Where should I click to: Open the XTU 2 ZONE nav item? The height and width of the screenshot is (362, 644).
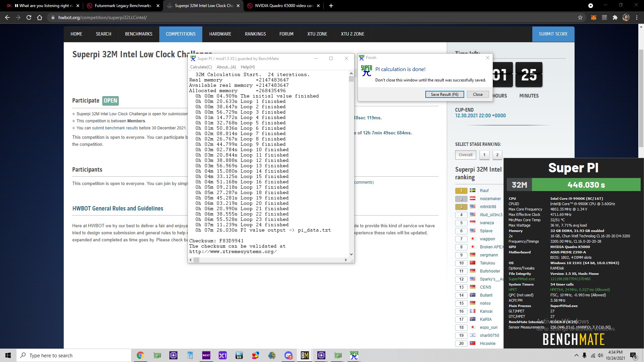pyautogui.click(x=353, y=34)
